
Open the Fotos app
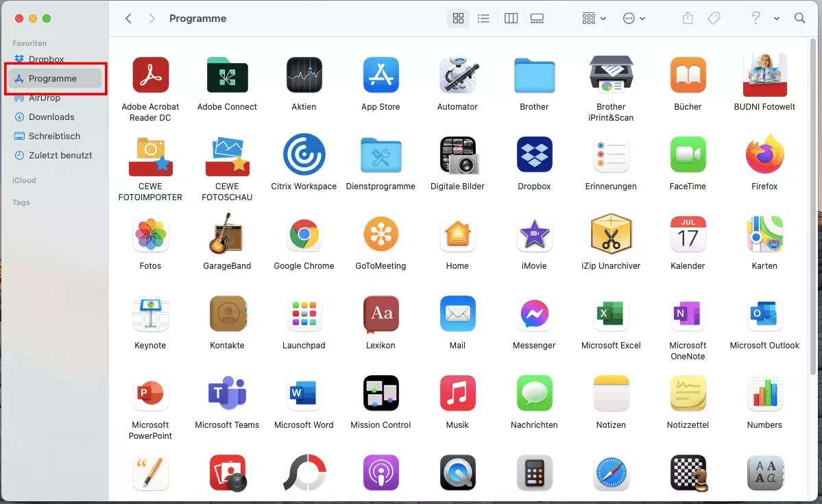pos(150,235)
